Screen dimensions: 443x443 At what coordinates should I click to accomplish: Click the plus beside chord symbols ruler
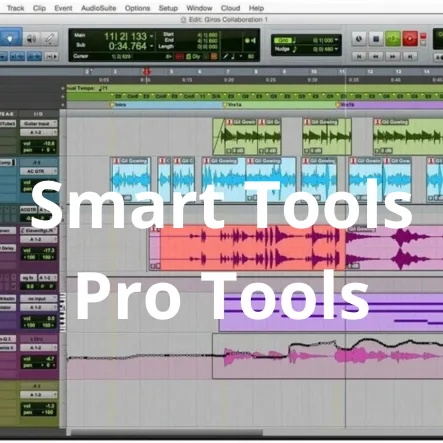63,97
